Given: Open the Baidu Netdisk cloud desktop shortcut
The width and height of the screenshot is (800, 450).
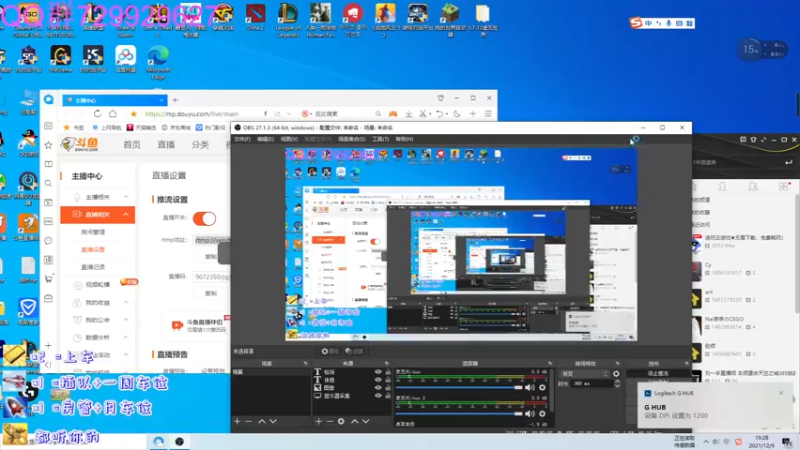Looking at the screenshot, I should (x=126, y=59).
